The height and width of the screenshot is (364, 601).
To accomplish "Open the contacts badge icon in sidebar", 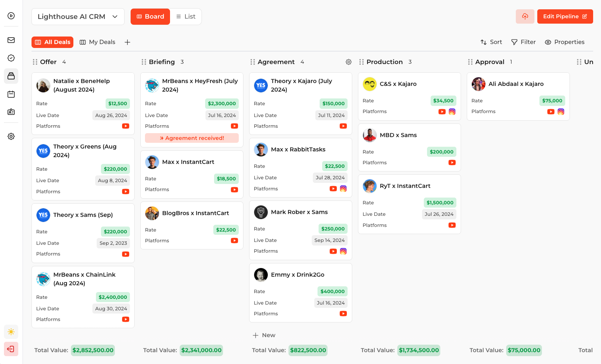I will point(11,112).
